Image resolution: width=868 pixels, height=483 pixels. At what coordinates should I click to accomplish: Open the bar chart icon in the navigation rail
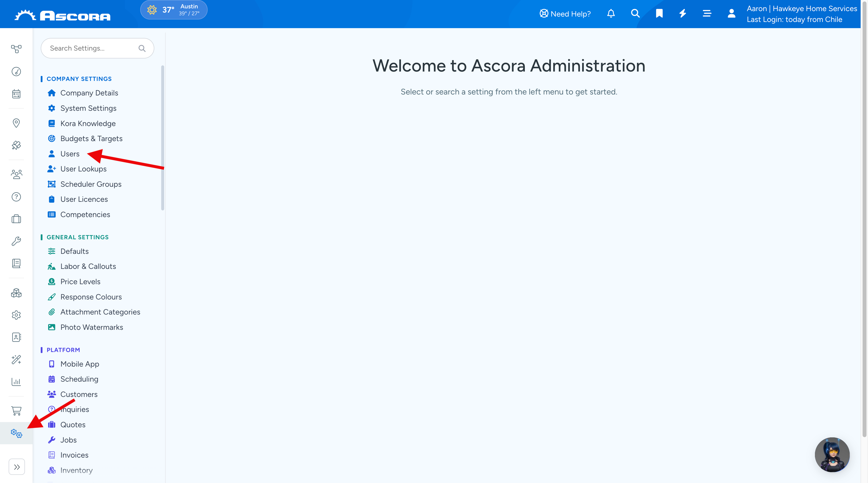pos(16,382)
